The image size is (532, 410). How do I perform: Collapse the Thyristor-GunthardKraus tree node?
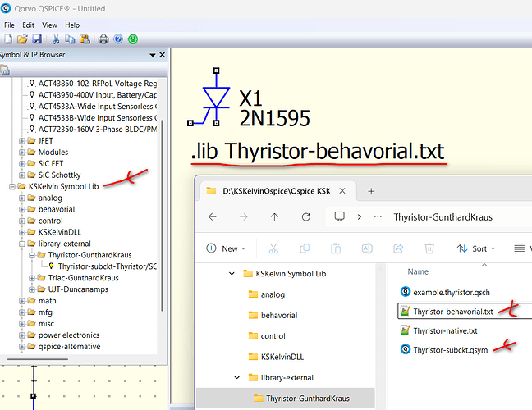(x=32, y=255)
